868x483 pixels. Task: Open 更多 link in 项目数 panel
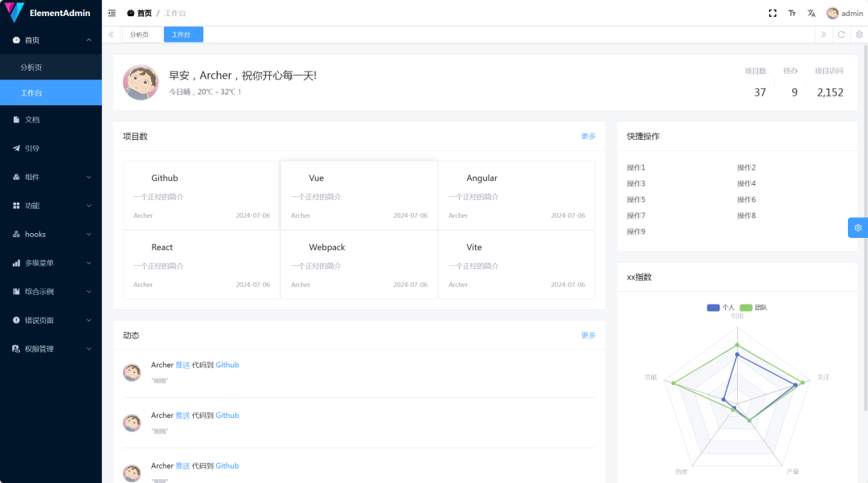(588, 136)
